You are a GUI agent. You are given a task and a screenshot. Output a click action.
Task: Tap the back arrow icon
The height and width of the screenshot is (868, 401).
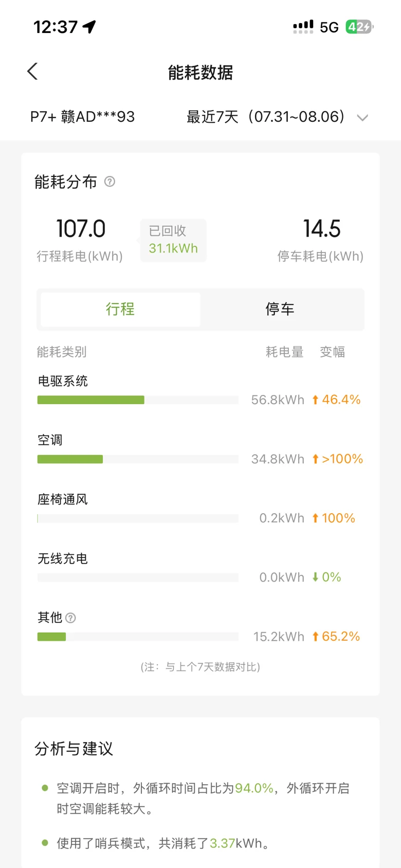click(x=32, y=71)
